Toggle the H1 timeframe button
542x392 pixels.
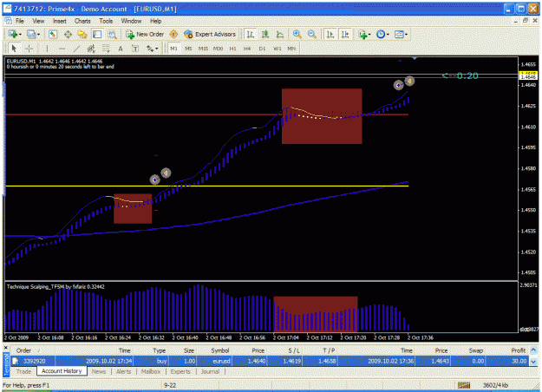point(232,49)
